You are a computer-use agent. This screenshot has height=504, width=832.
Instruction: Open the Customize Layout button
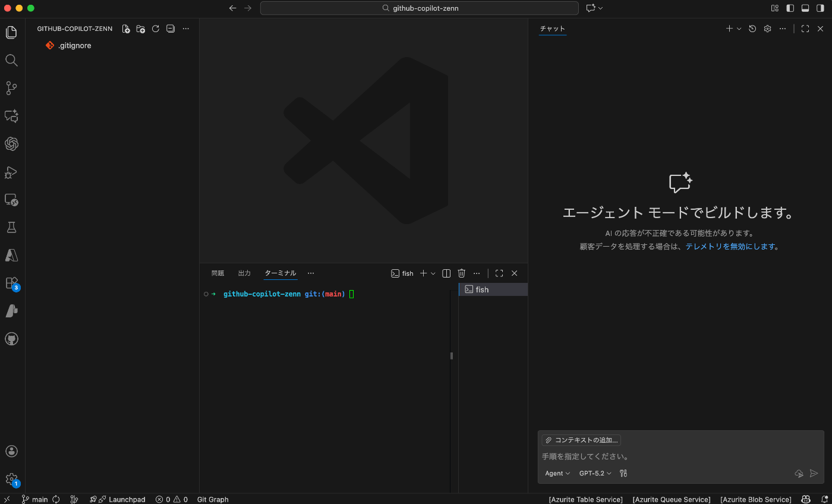tap(775, 8)
